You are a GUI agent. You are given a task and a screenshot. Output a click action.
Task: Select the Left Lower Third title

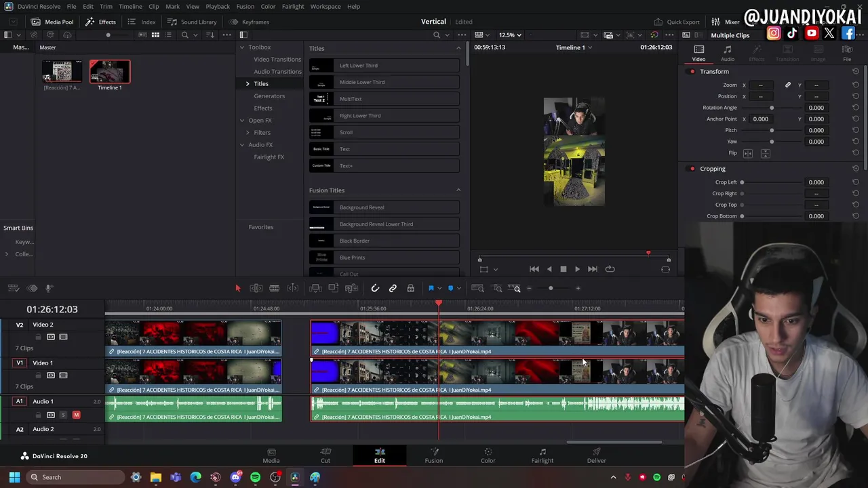(384, 66)
